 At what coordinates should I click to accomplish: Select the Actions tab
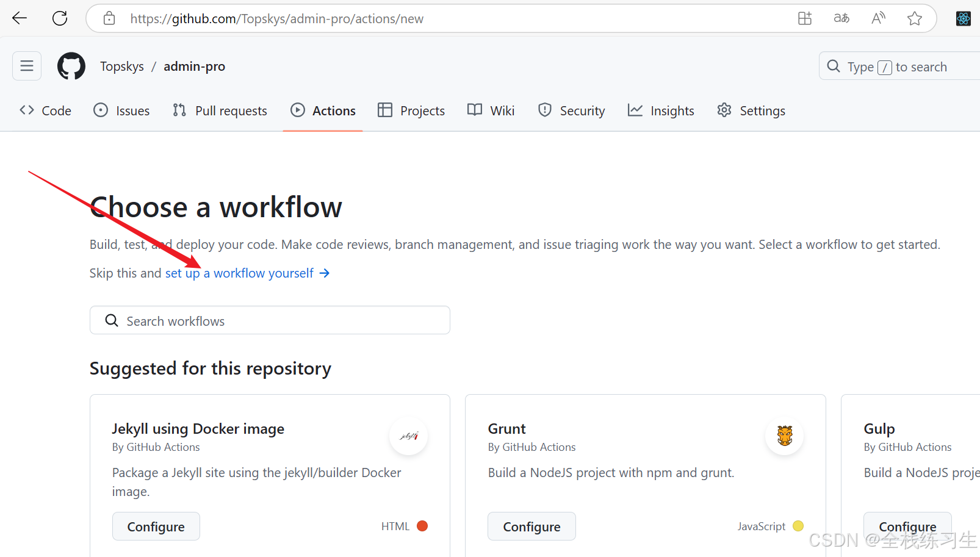[323, 110]
